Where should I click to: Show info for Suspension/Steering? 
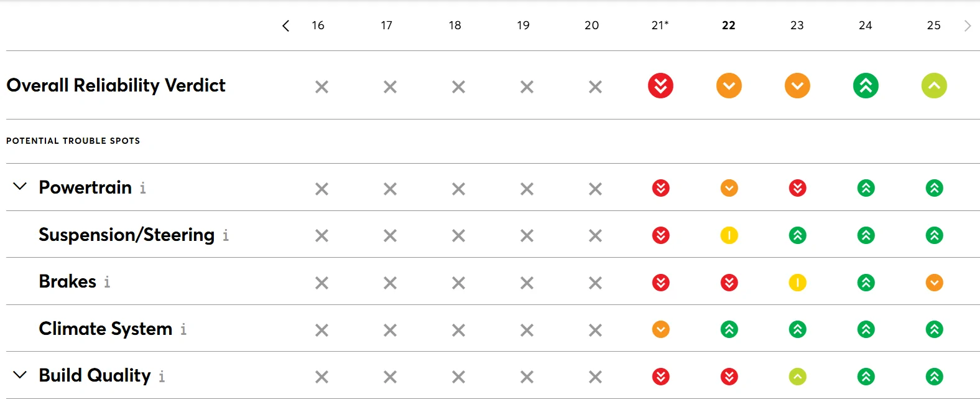point(226,235)
